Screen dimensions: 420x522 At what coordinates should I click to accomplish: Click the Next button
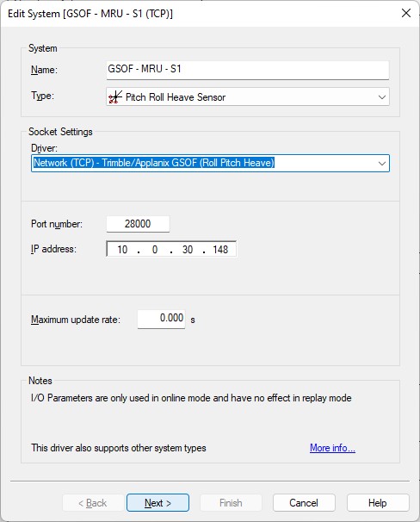pyautogui.click(x=158, y=503)
